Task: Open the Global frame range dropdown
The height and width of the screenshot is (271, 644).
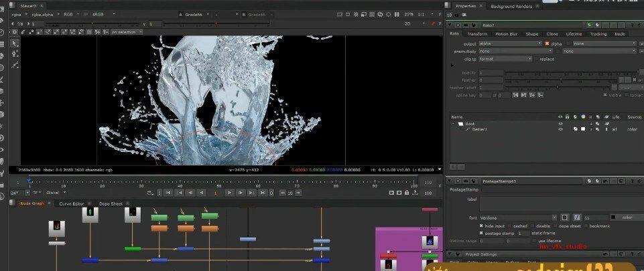Action: 56,192
